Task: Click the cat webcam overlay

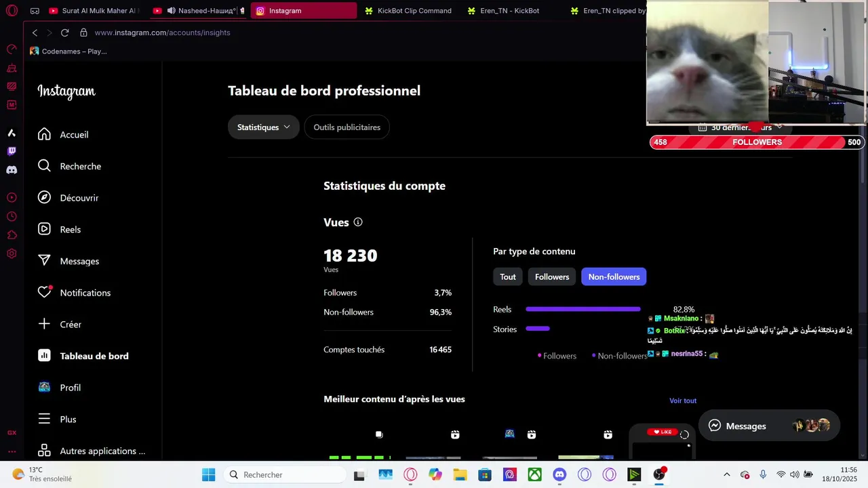Action: [x=707, y=62]
